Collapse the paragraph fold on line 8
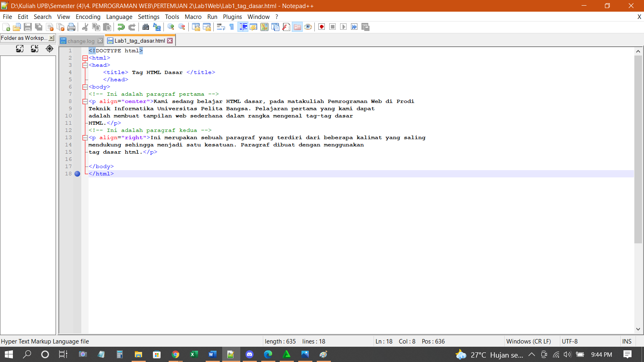Image resolution: width=644 pixels, height=362 pixels. tap(85, 101)
